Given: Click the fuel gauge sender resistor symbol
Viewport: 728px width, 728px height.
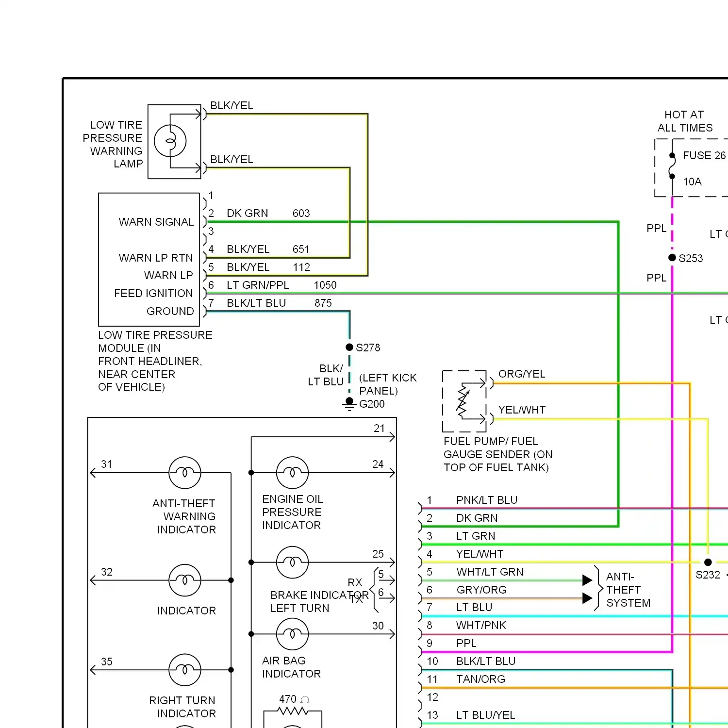Looking at the screenshot, I should click(x=463, y=401).
